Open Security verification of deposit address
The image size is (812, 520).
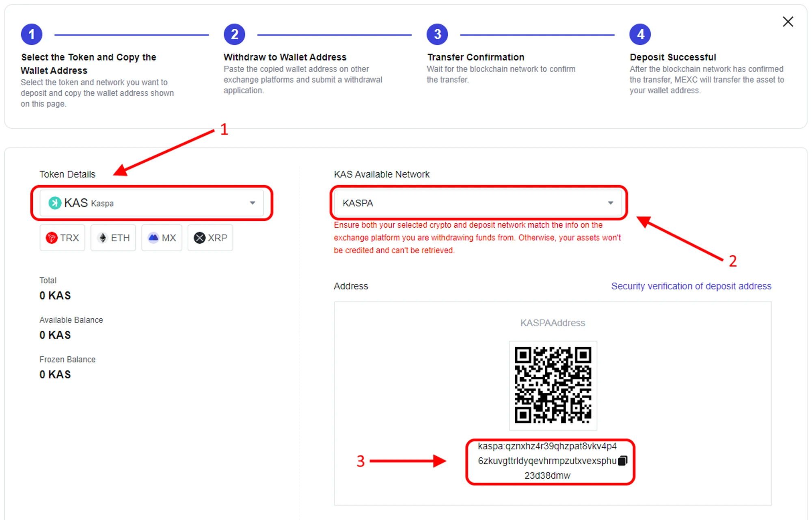tap(691, 286)
